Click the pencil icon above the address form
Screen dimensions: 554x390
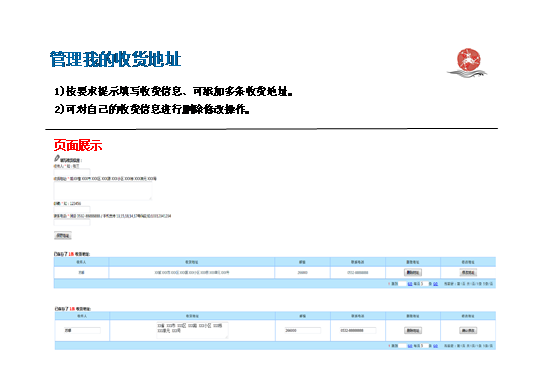[x=57, y=158]
